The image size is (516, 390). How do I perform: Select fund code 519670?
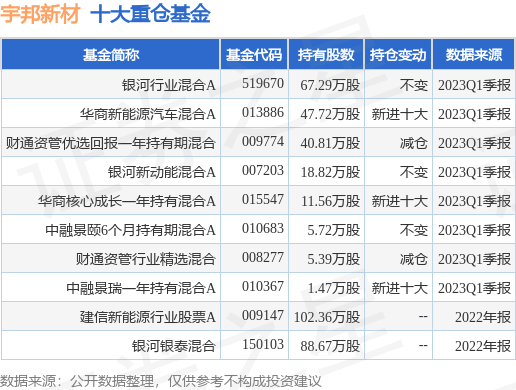click(263, 83)
